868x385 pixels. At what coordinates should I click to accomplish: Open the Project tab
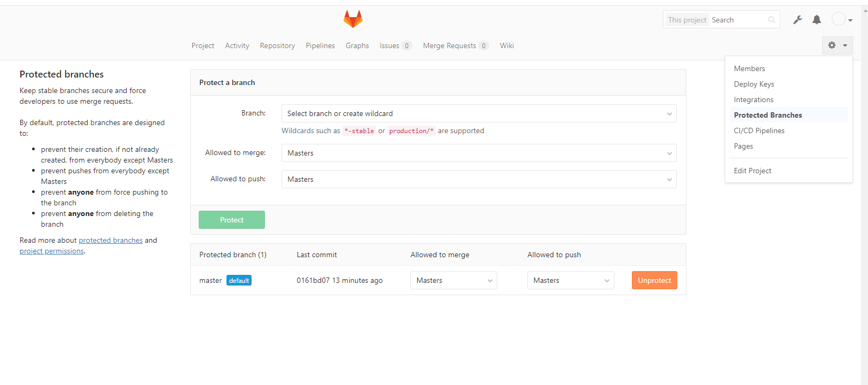coord(203,45)
